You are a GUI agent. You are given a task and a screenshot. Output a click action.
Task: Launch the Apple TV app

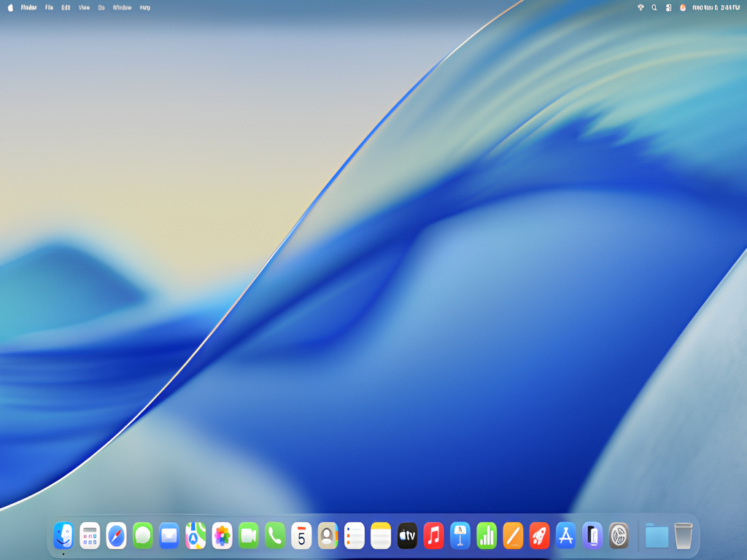tap(407, 536)
